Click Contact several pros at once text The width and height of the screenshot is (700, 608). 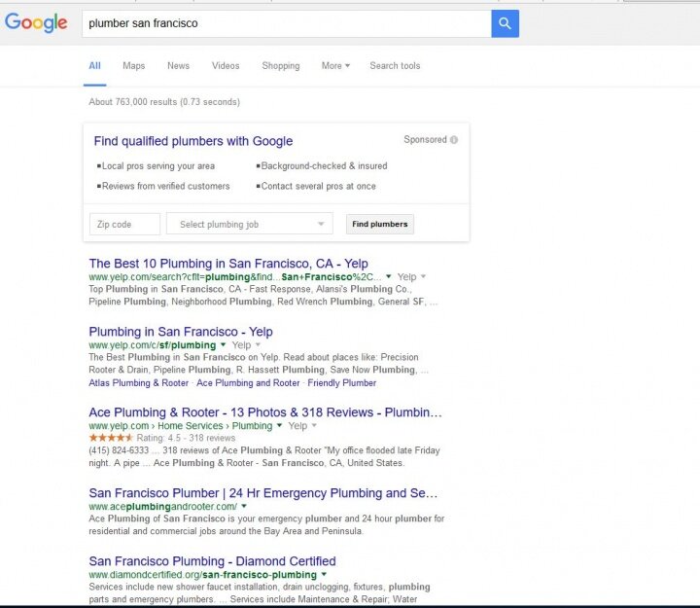click(318, 186)
